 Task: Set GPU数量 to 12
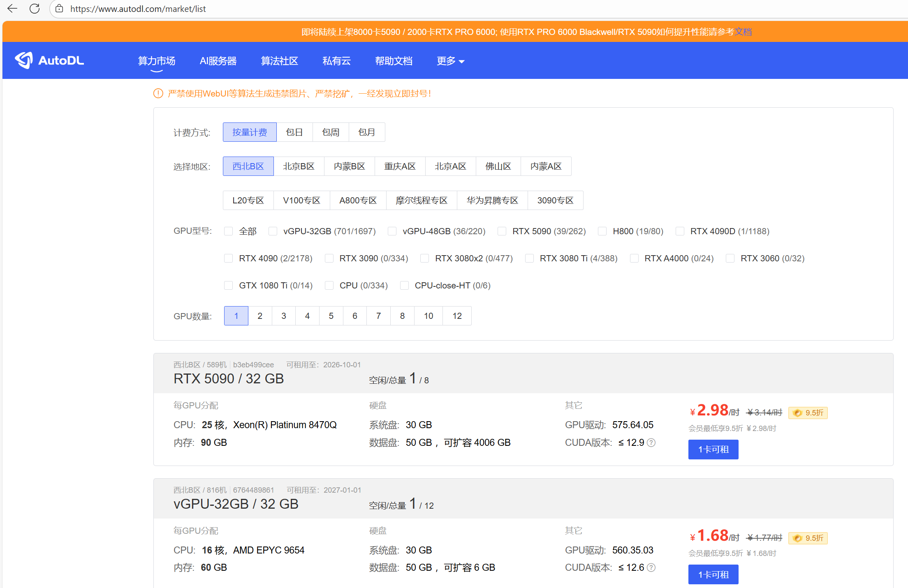[457, 316]
